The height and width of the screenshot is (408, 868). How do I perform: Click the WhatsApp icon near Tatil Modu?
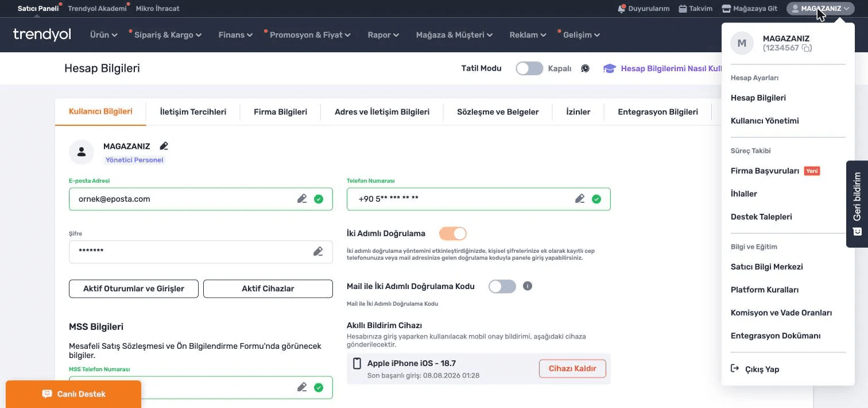click(585, 68)
